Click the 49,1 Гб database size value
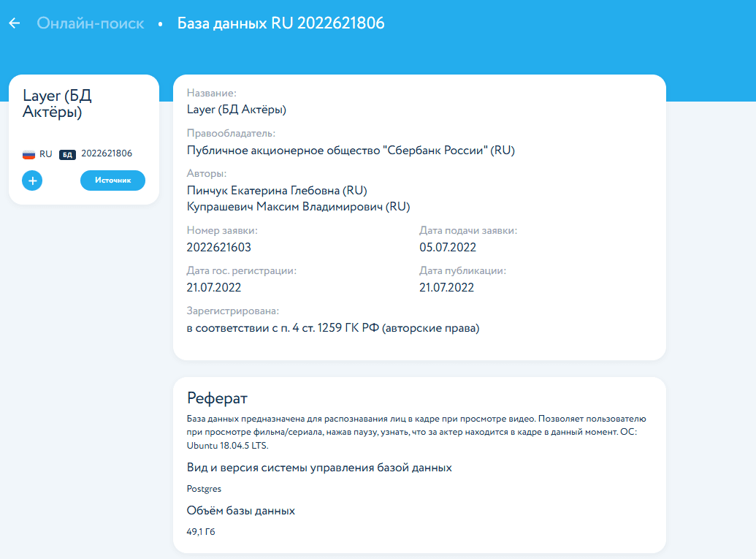The width and height of the screenshot is (756, 559). (201, 532)
